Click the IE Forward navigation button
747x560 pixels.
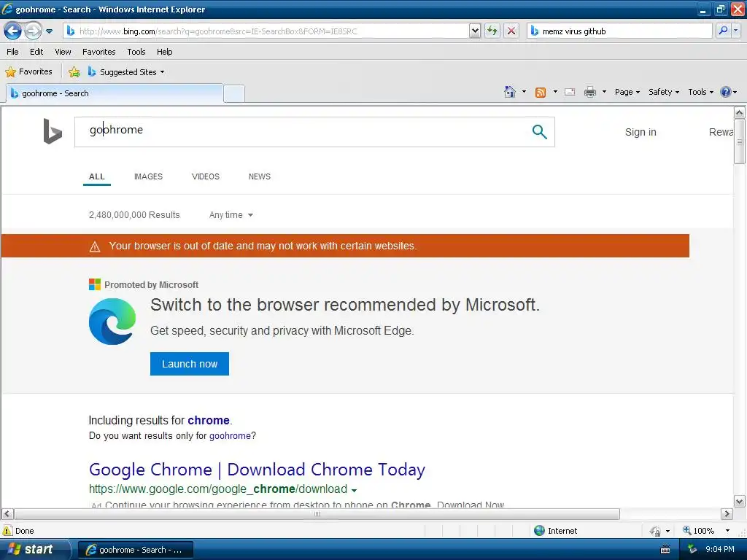[x=33, y=31]
